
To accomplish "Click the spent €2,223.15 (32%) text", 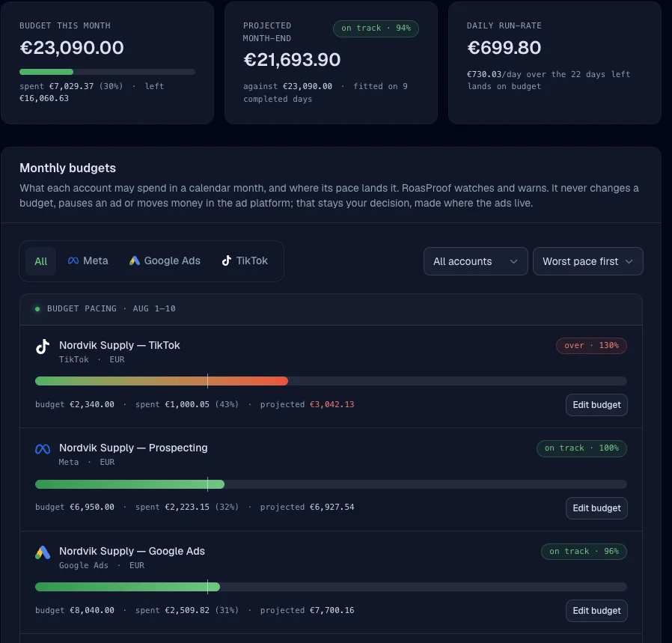I will [x=187, y=507].
